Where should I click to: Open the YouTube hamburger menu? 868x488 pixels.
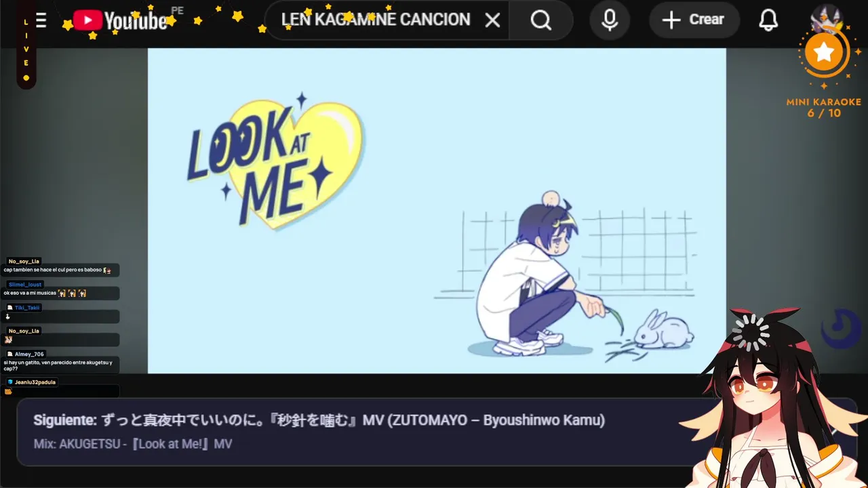point(41,20)
